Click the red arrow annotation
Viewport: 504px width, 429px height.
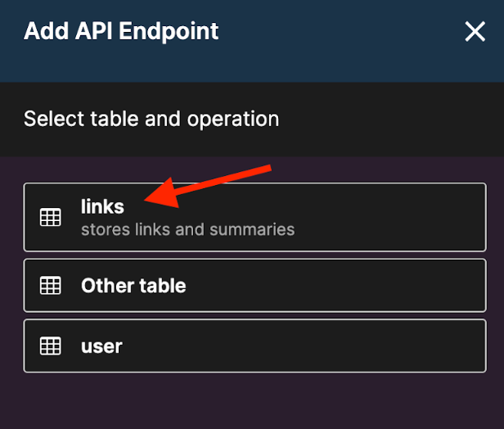coord(208,187)
